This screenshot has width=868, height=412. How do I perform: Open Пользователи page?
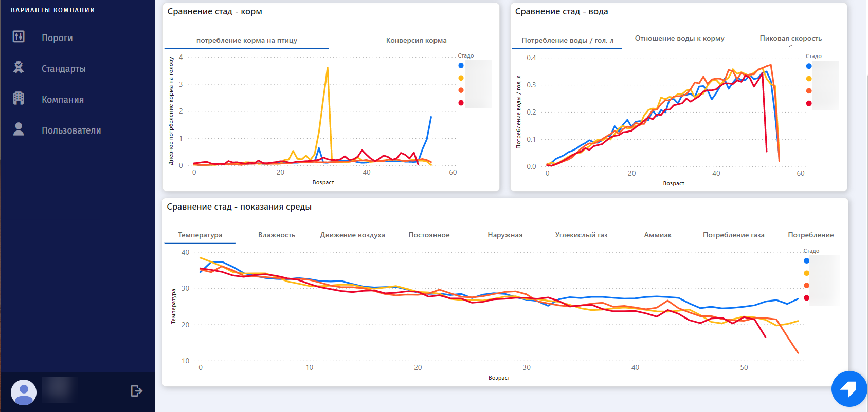[71, 130]
